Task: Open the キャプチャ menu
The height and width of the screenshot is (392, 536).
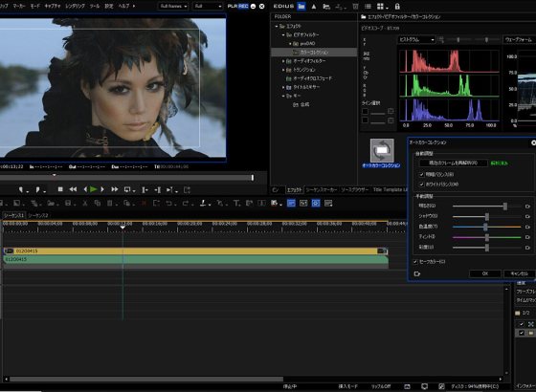Action: pos(53,6)
